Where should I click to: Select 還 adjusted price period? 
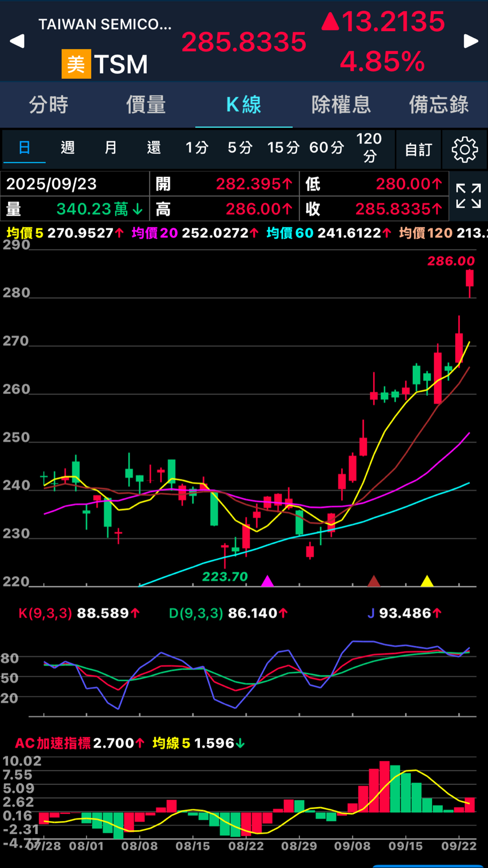(x=154, y=148)
